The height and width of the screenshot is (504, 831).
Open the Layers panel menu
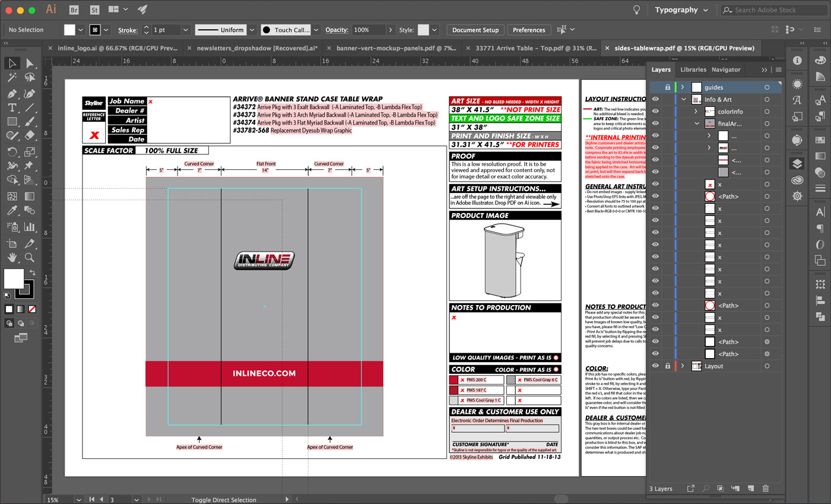778,69
